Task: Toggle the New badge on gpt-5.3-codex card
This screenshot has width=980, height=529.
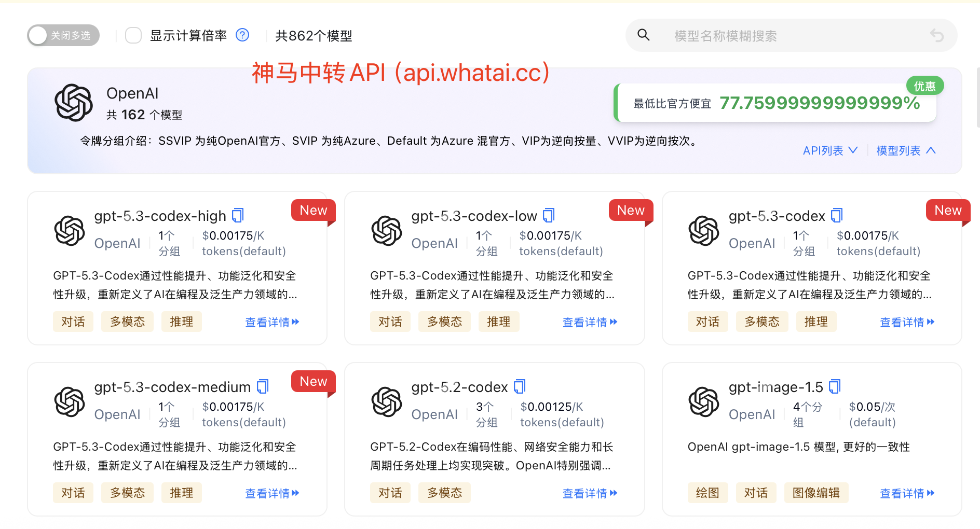Action: click(947, 211)
